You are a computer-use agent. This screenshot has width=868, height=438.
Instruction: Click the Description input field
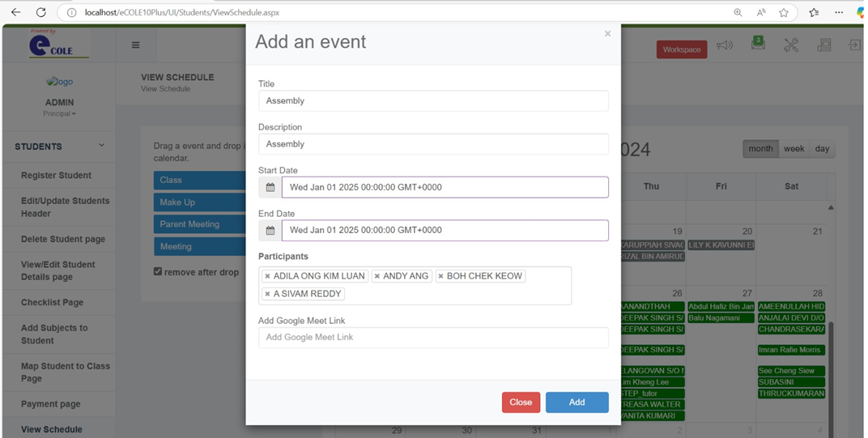(x=433, y=144)
